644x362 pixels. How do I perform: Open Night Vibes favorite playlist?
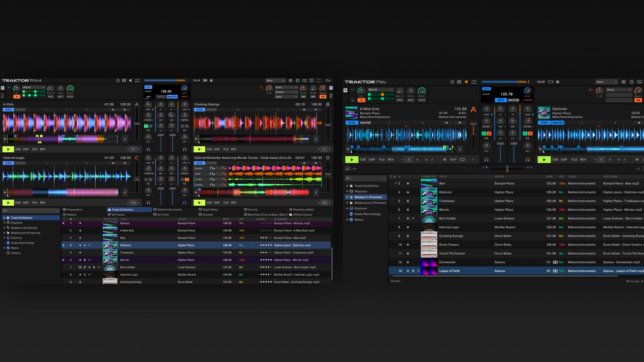[209, 209]
